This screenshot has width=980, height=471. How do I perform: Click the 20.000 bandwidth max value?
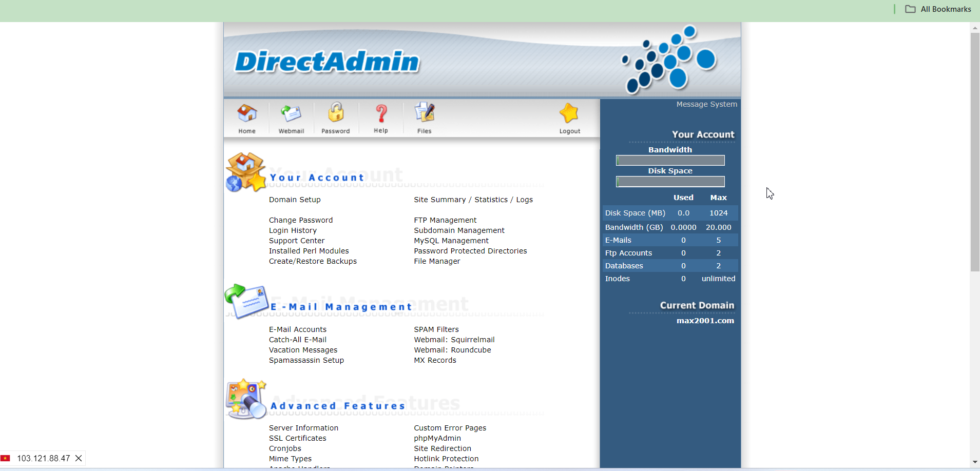point(719,227)
